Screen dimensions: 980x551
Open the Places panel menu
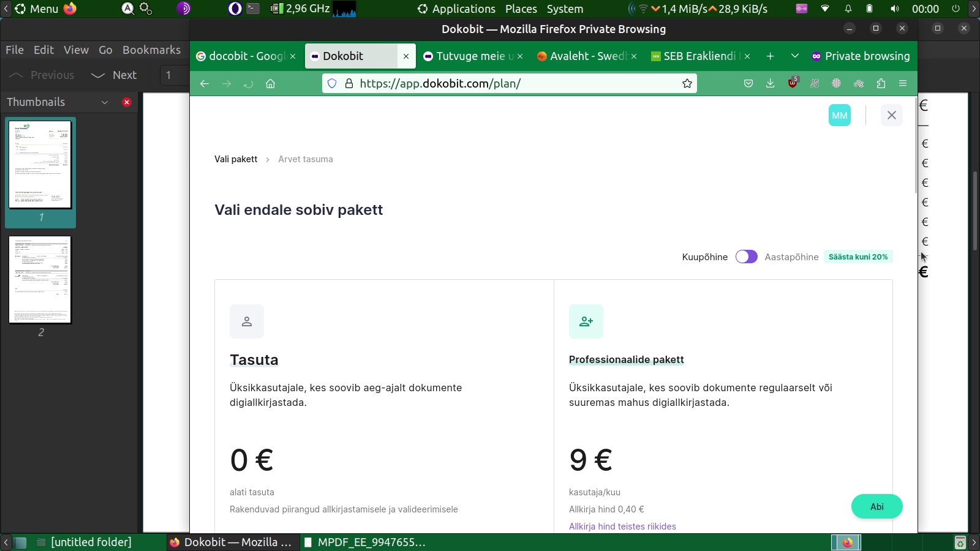521,9
